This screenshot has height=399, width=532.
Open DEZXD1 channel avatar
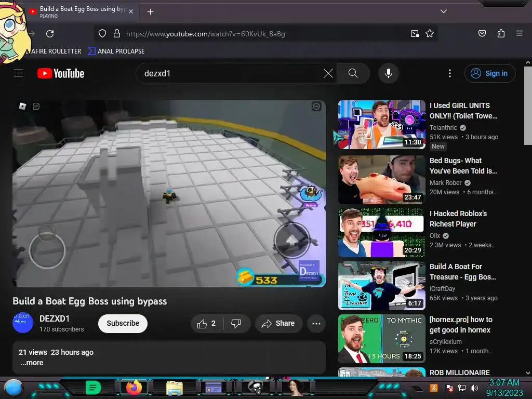tap(23, 322)
